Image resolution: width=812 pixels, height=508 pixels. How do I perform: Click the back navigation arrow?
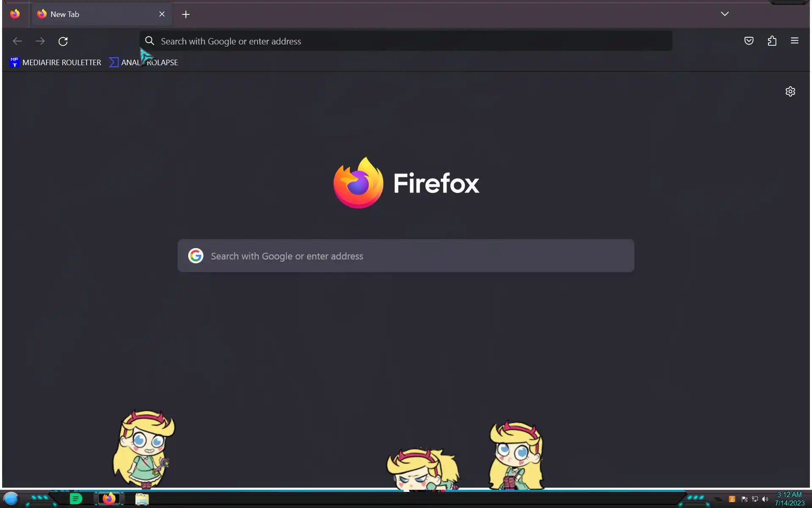coord(17,41)
